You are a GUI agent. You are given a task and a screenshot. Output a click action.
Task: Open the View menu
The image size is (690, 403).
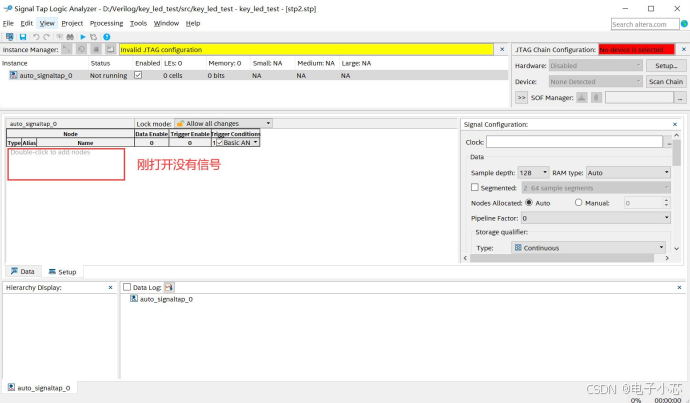click(47, 23)
